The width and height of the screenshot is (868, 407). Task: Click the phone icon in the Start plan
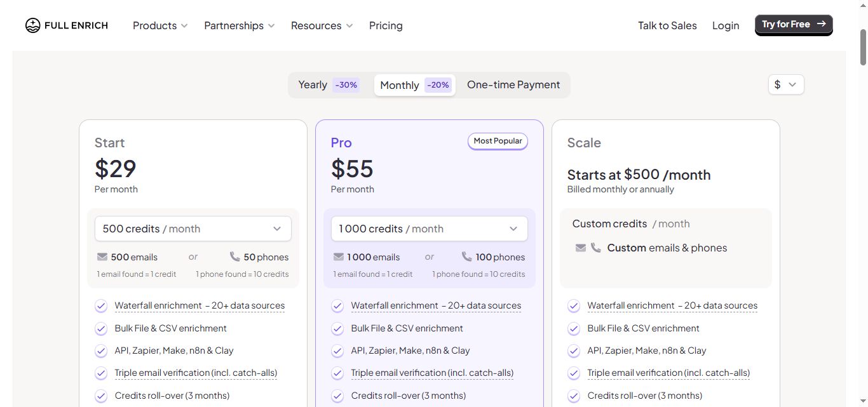pyautogui.click(x=234, y=257)
